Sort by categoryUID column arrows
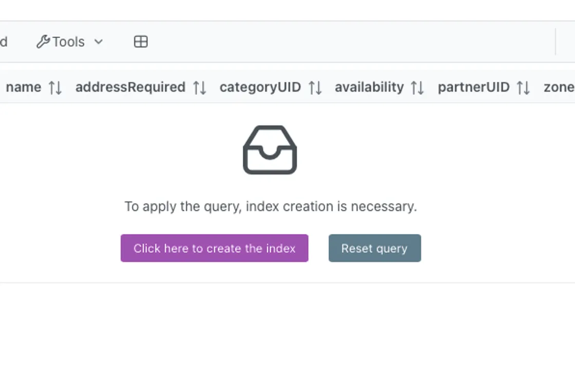Viewport: 575px width, 392px height. pos(315,88)
